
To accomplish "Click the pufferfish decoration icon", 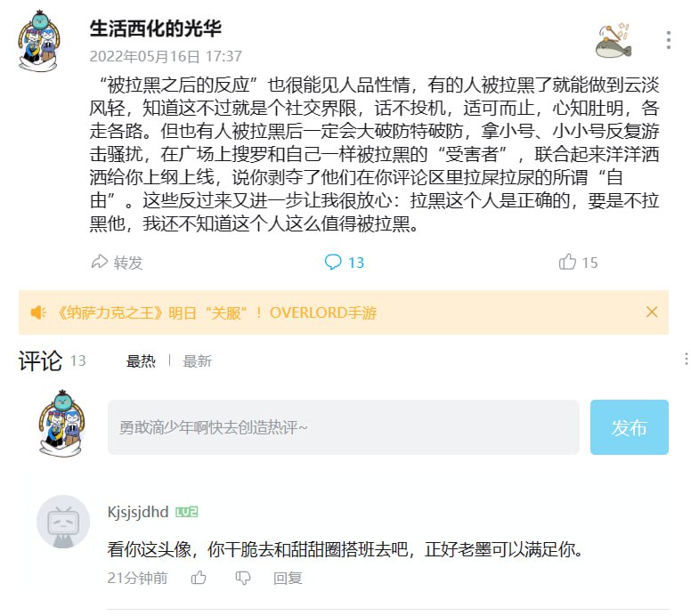I will (614, 42).
